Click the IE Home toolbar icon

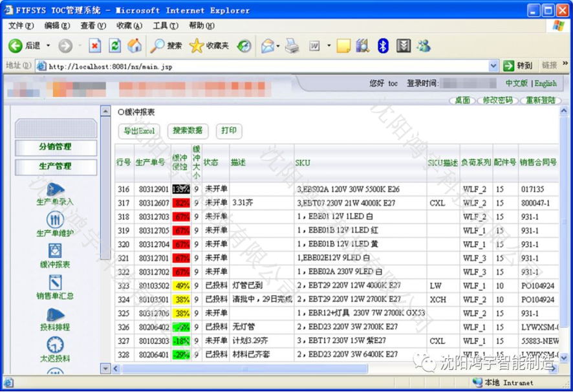tap(135, 46)
